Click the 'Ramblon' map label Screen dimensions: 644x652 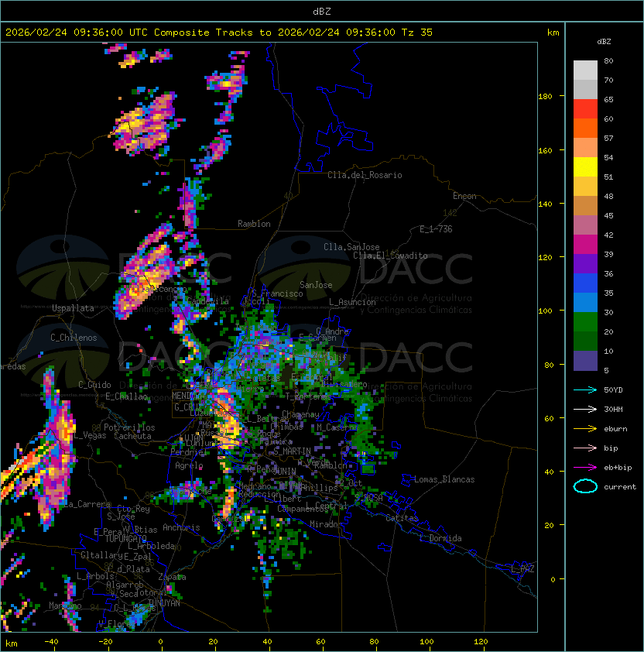(254, 224)
